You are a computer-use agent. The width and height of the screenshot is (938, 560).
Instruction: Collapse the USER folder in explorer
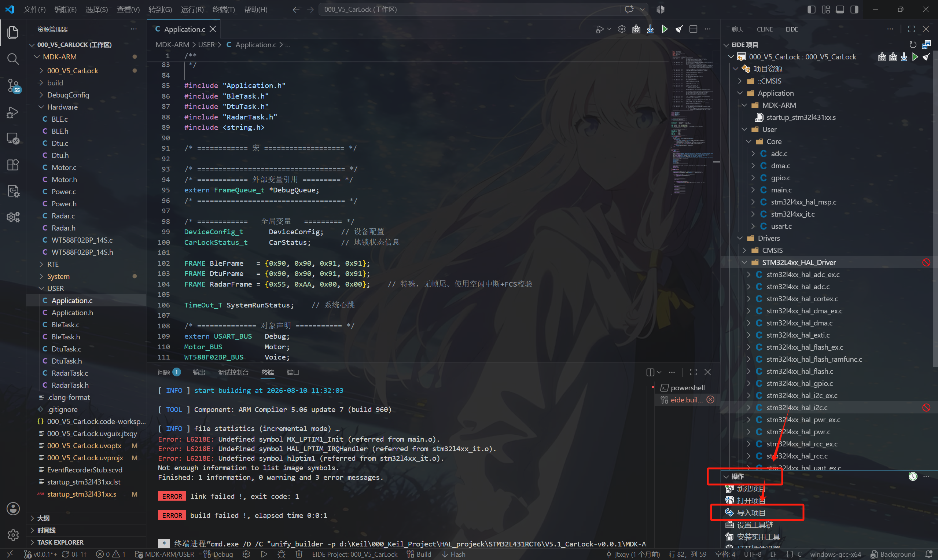pyautogui.click(x=41, y=288)
